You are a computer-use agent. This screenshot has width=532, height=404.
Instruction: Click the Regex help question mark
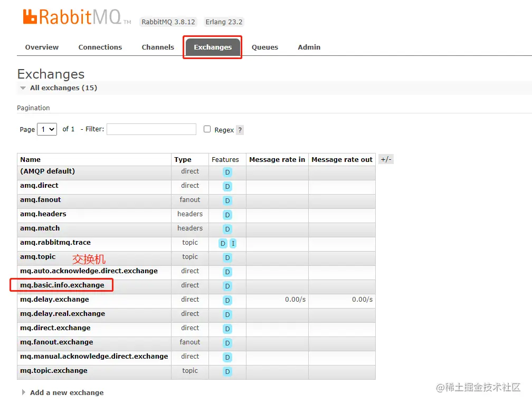coord(240,130)
